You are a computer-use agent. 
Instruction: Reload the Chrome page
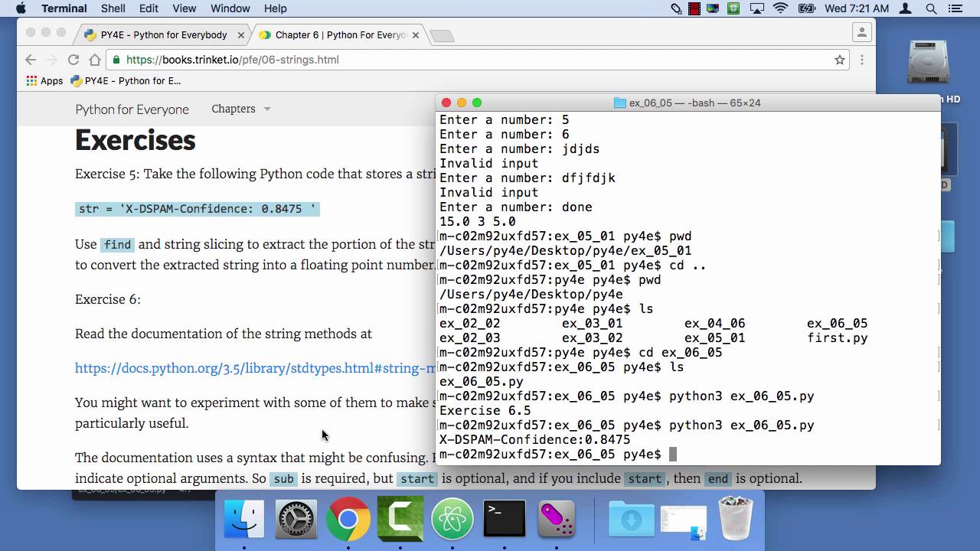[x=73, y=60]
